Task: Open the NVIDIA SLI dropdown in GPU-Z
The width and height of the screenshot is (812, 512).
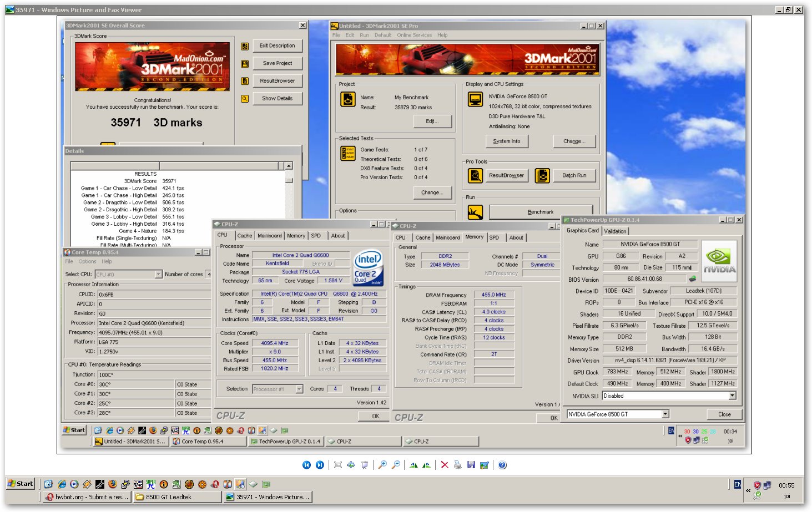Action: click(x=732, y=396)
